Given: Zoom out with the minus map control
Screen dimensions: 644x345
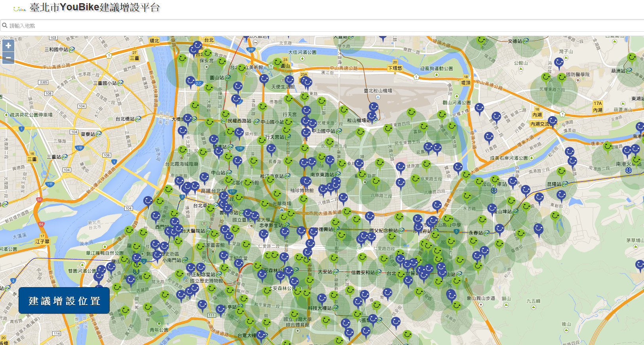Looking at the screenshot, I should point(8,58).
